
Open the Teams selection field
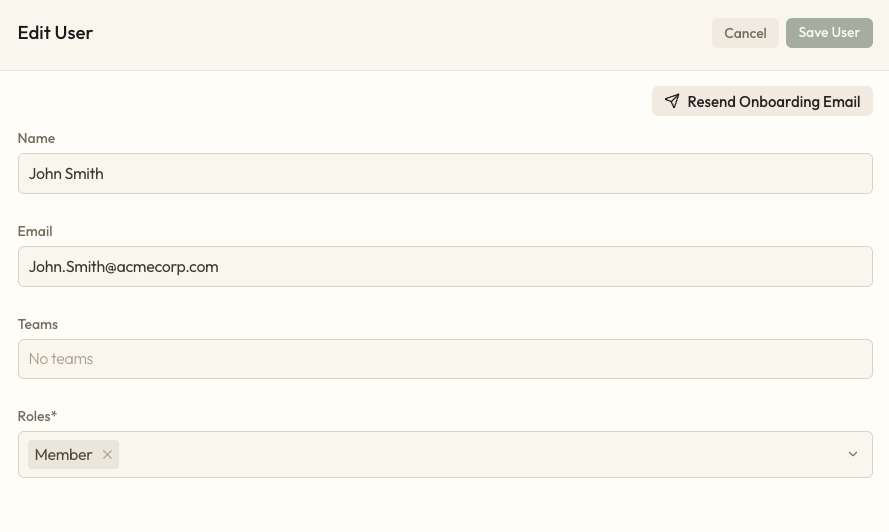click(445, 359)
